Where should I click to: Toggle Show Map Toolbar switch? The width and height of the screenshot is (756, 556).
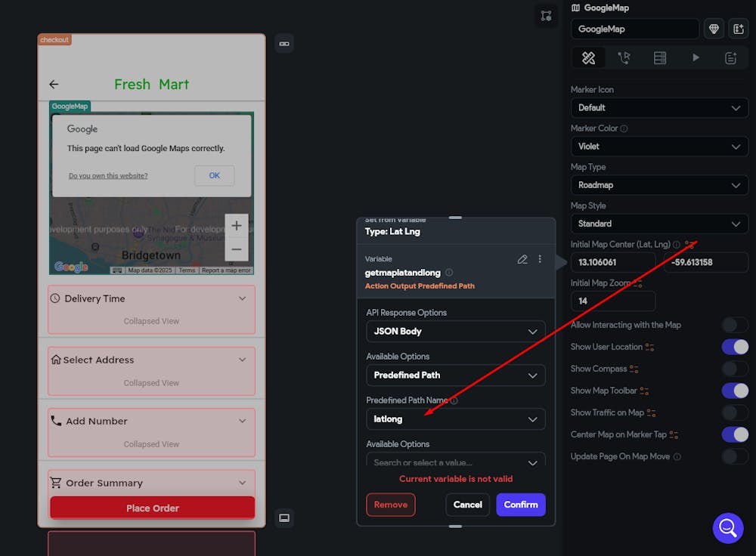coord(735,391)
